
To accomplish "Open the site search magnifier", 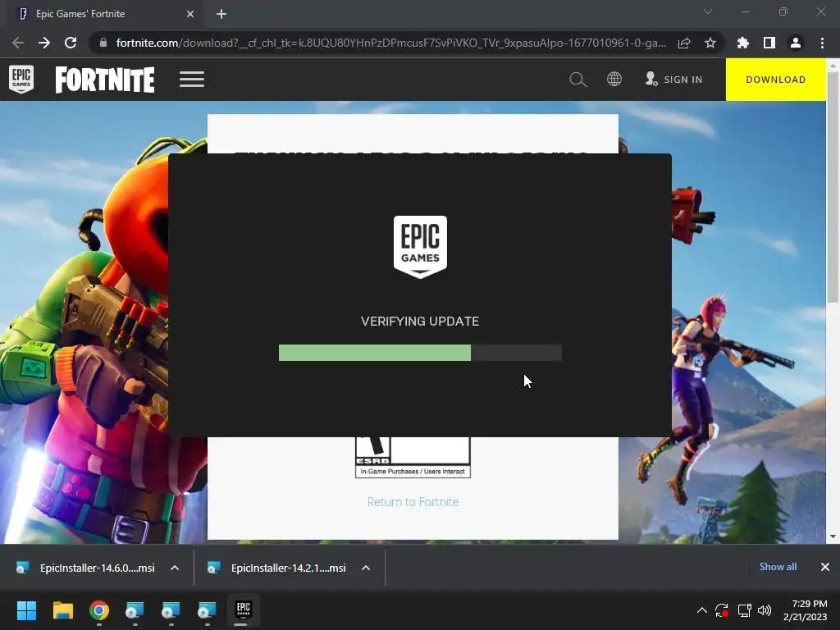I will pos(578,80).
